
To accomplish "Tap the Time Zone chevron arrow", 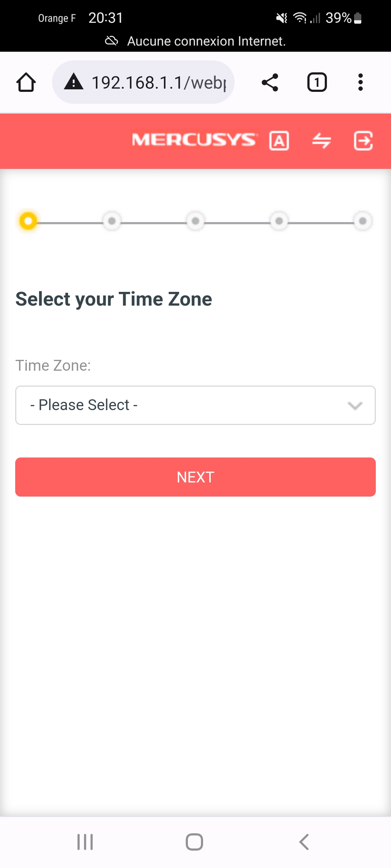I will click(355, 405).
